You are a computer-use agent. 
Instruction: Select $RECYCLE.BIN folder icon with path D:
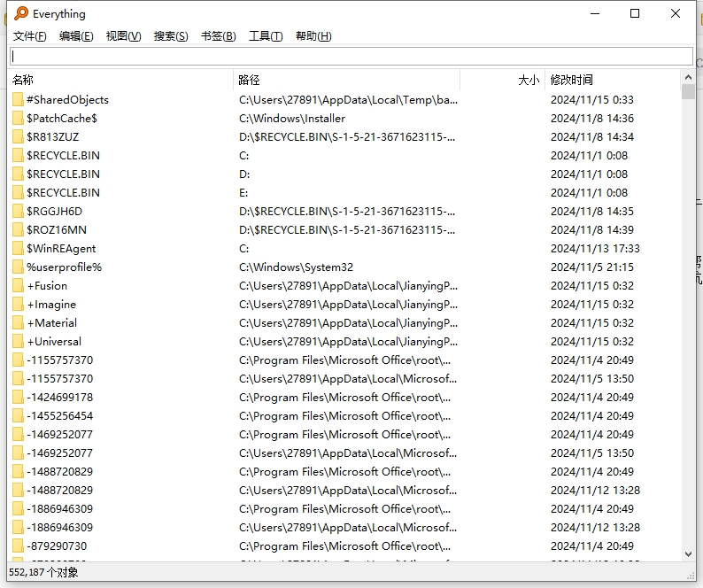18,174
